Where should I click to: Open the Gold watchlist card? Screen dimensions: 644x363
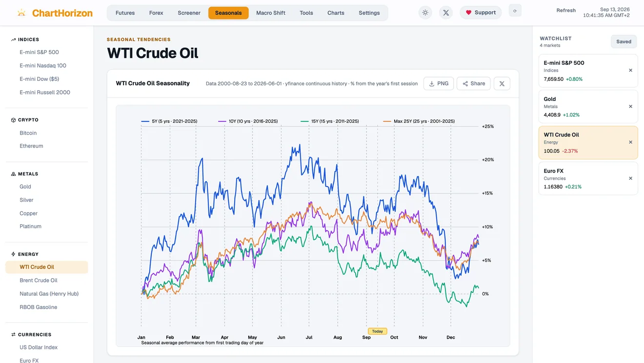pyautogui.click(x=588, y=106)
